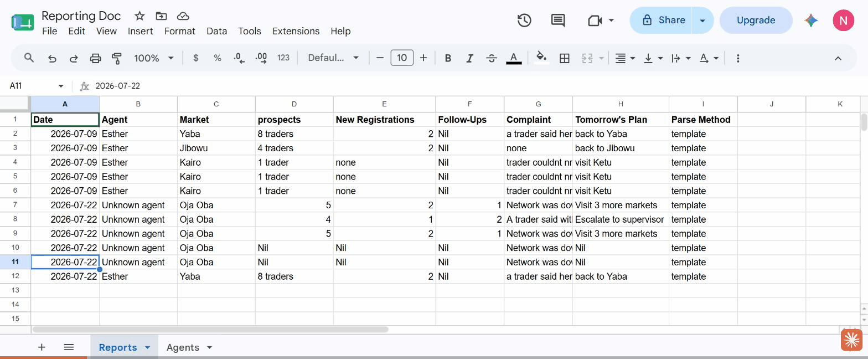Click the move to folder icon
The width and height of the screenshot is (868, 359).
click(x=161, y=16)
